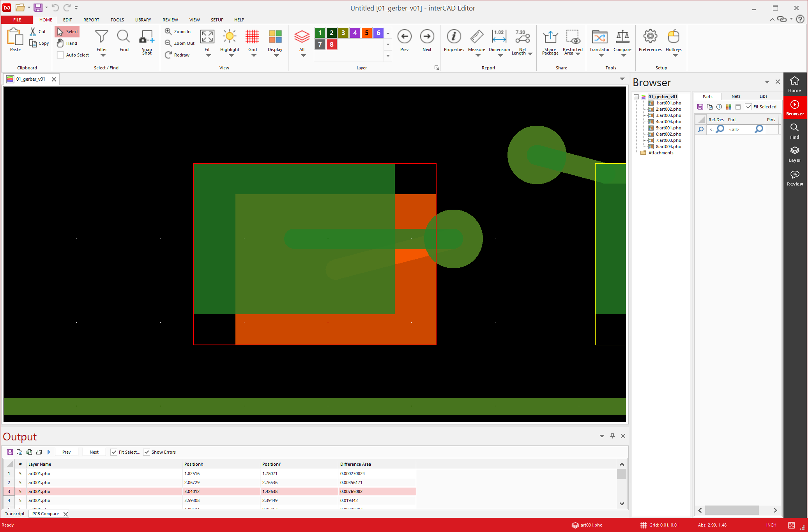Toggle Fit Selected checkbox in Browser
This screenshot has height=532, width=808.
tap(748, 107)
